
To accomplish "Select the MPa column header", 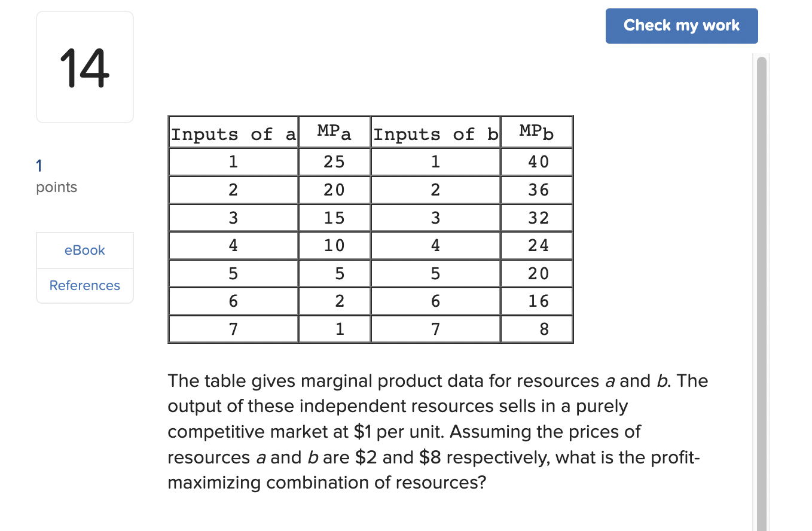I will (x=334, y=132).
